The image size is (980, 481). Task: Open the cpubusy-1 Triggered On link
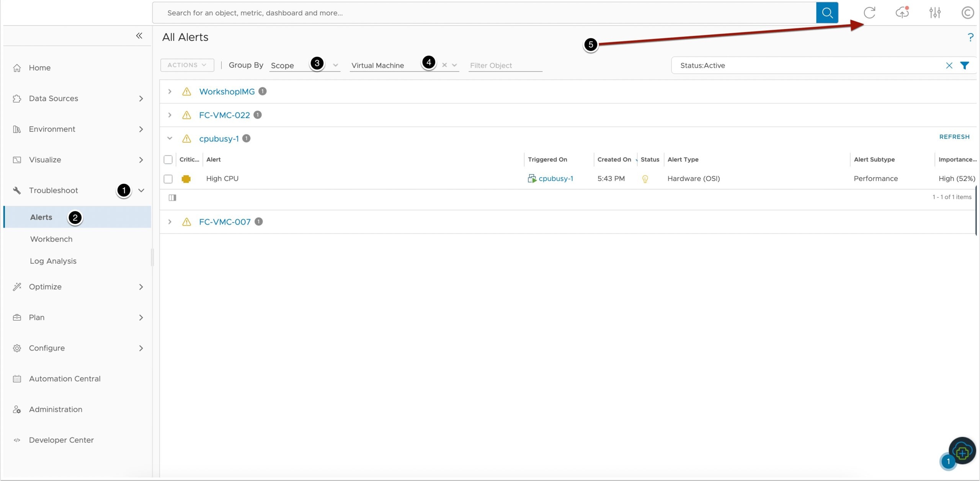(556, 179)
